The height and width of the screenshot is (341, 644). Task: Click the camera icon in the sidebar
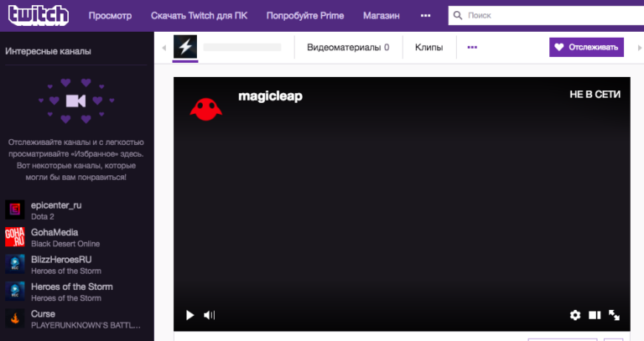pyautogui.click(x=76, y=101)
